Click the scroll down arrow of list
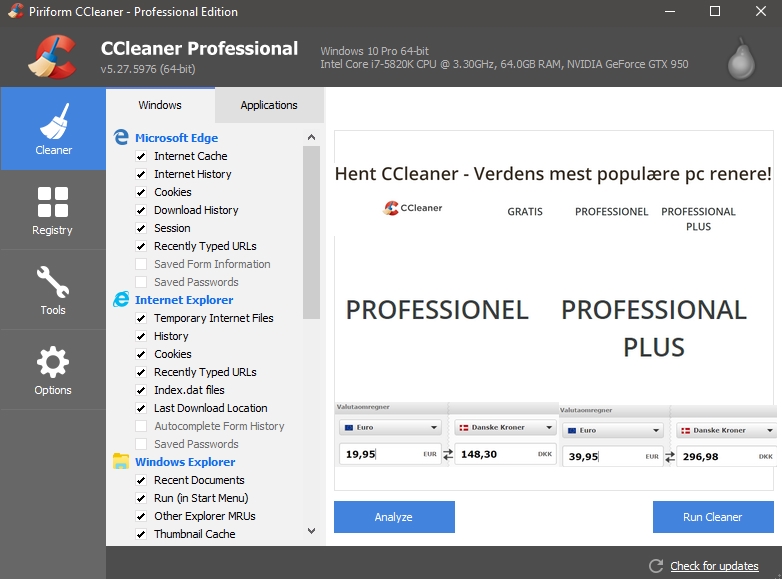The width and height of the screenshot is (782, 579). point(312,531)
